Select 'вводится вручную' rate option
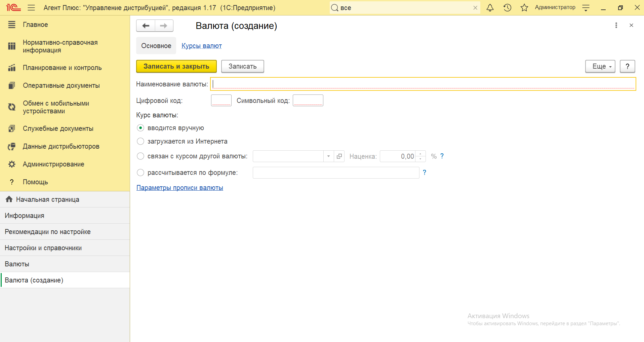This screenshot has width=644, height=342. (140, 128)
